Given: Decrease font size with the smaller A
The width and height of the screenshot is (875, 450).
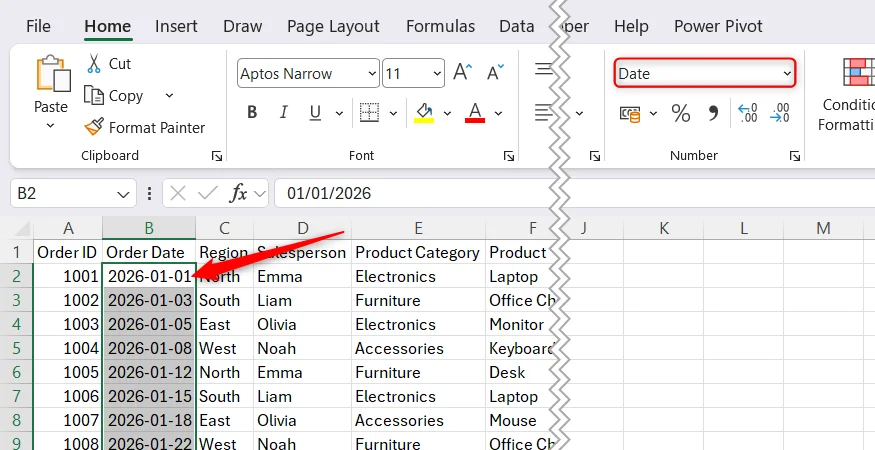Looking at the screenshot, I should 496,73.
